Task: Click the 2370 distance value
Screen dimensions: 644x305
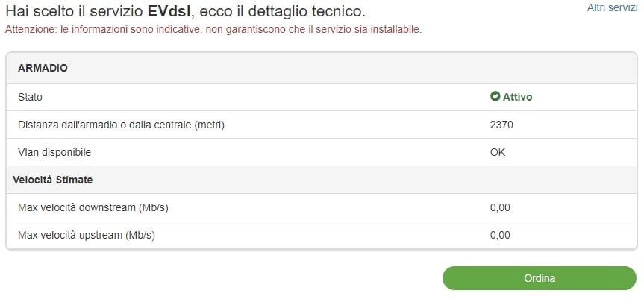Action: [501, 125]
